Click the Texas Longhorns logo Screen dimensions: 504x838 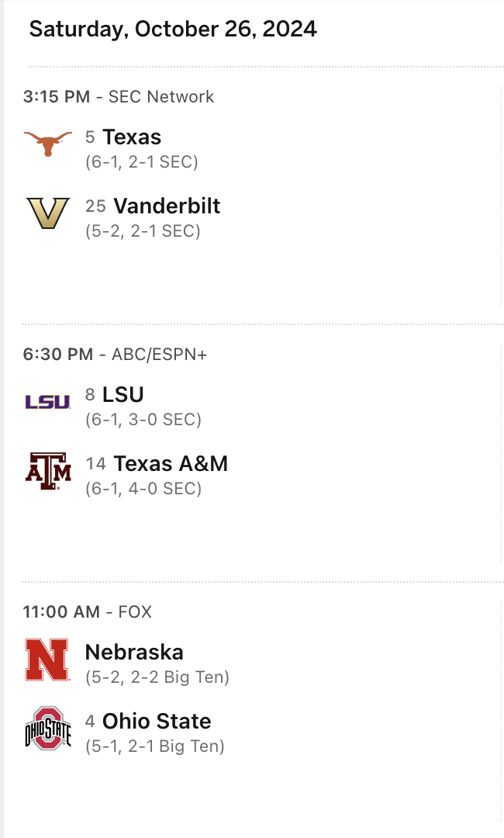point(47,144)
